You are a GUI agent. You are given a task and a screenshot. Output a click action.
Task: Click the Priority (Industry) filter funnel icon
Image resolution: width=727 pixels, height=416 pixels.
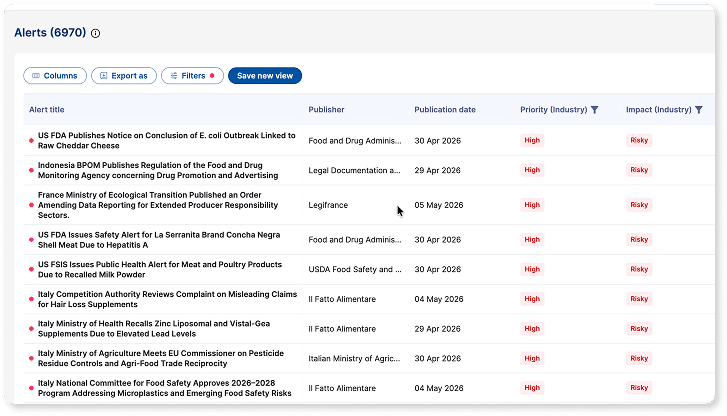coord(594,110)
